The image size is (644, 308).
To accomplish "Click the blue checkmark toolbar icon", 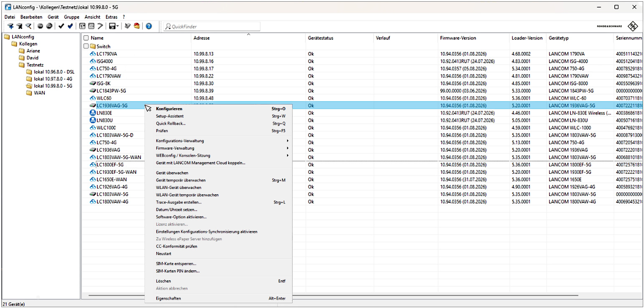I will (70, 26).
